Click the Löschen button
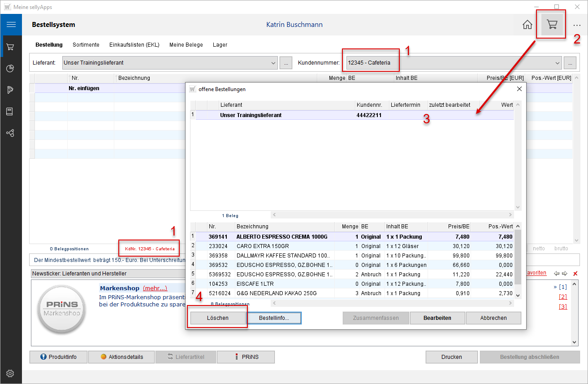Viewport: 588px width, 384px height. click(218, 318)
